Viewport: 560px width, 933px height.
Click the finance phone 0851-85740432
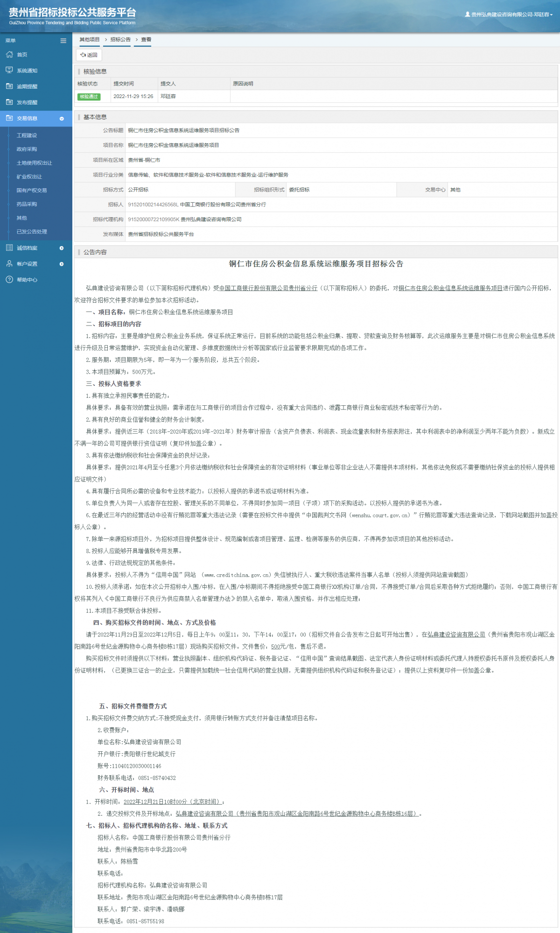pos(157,778)
